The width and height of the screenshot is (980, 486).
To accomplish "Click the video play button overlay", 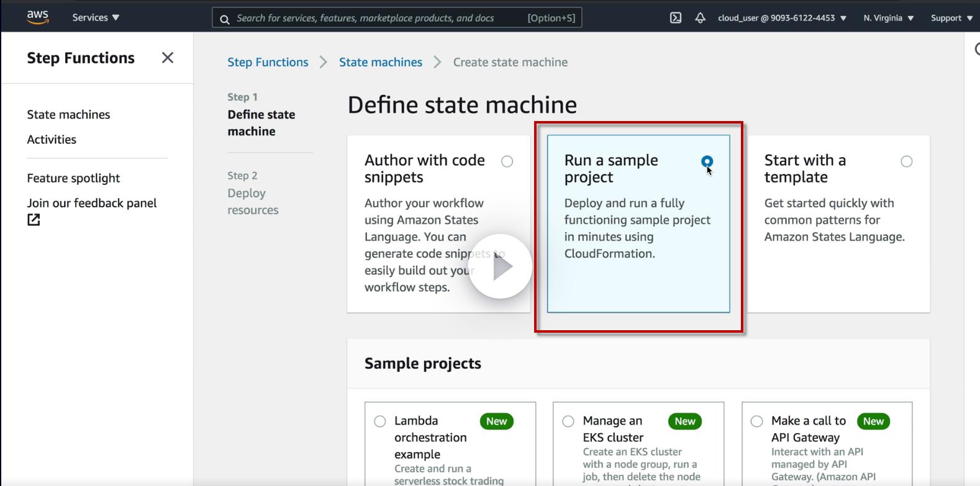I will pos(500,267).
